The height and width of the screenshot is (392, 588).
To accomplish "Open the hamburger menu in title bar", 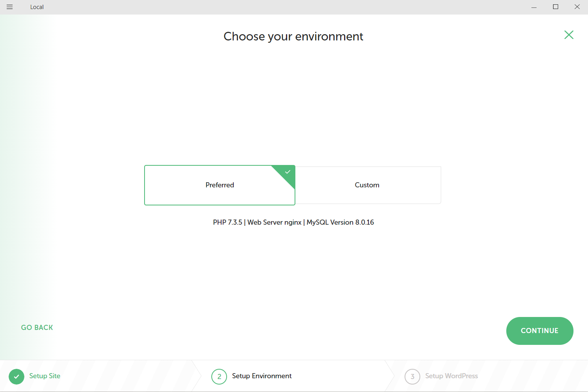I will (x=10, y=7).
